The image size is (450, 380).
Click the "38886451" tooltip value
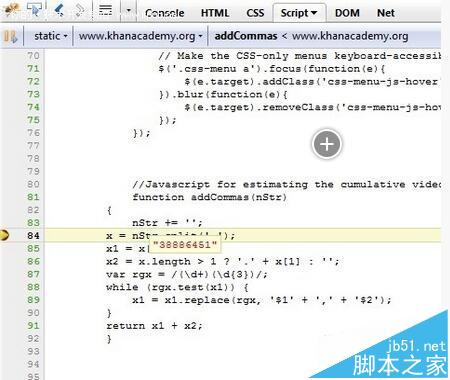point(184,245)
